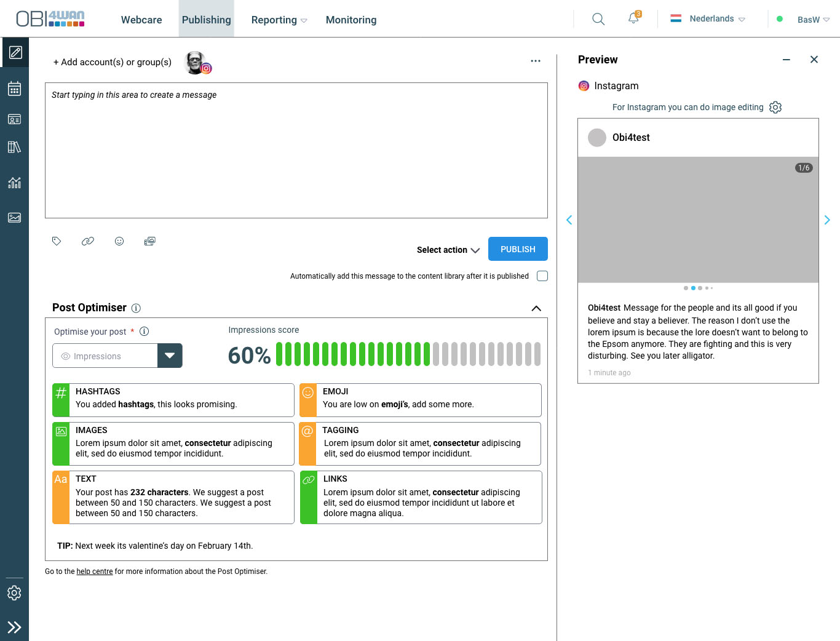This screenshot has width=840, height=641.
Task: Click into the message text area
Action: 296,151
